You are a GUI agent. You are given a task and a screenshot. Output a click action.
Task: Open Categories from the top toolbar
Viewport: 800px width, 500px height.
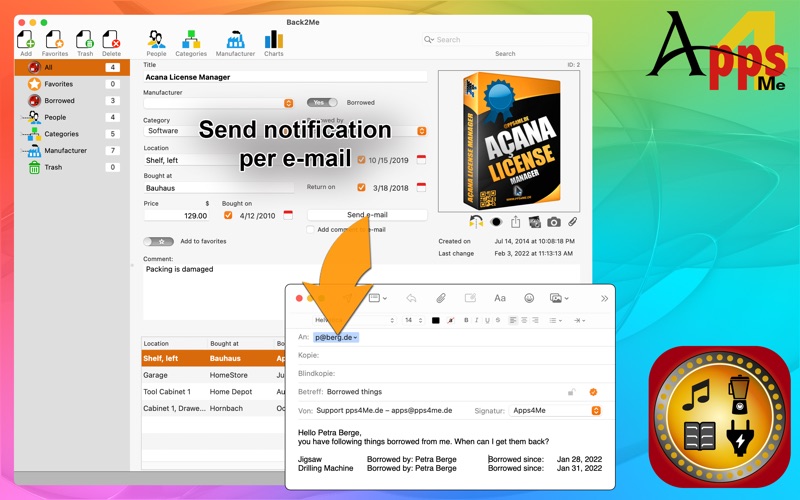click(x=191, y=40)
